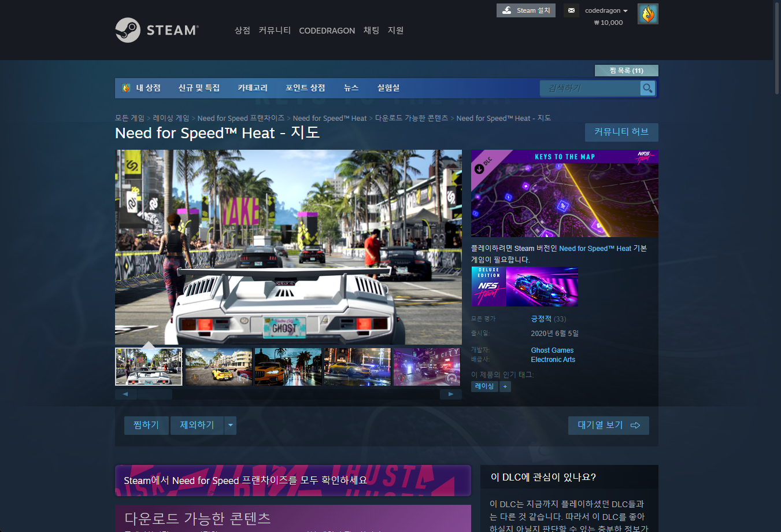Image resolution: width=781 pixels, height=532 pixels.
Task: Open the 상점 menu
Action: [x=242, y=30]
